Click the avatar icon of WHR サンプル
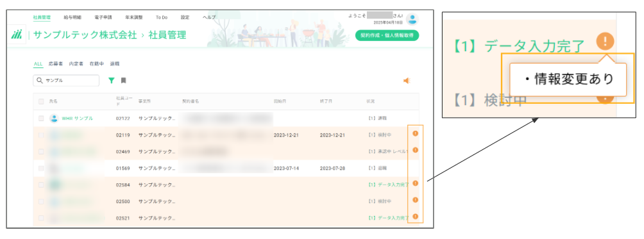 point(54,118)
